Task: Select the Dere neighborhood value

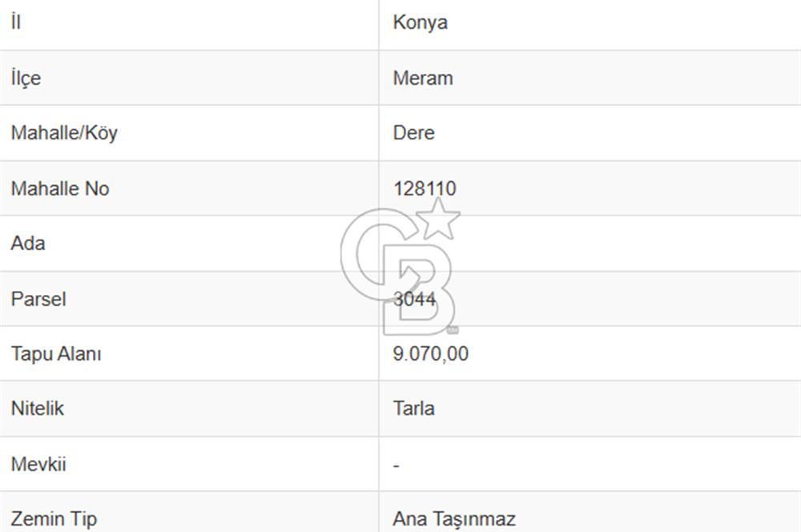Action: pyautogui.click(x=414, y=133)
